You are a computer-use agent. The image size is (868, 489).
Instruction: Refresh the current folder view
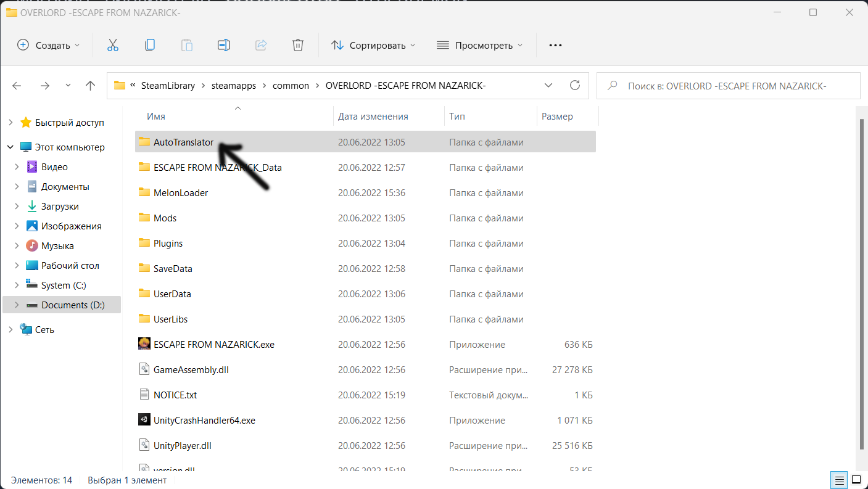coord(575,85)
